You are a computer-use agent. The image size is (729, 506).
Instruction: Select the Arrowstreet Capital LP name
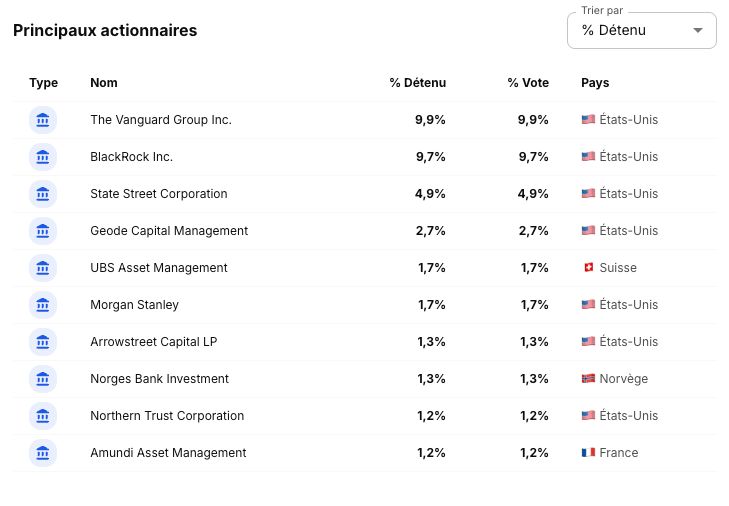coord(153,342)
